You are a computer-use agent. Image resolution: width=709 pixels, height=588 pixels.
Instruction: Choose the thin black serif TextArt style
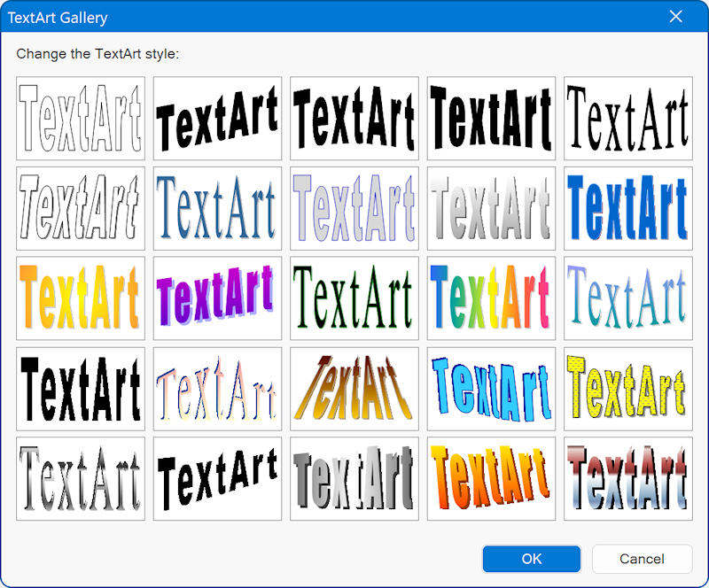[x=628, y=118]
